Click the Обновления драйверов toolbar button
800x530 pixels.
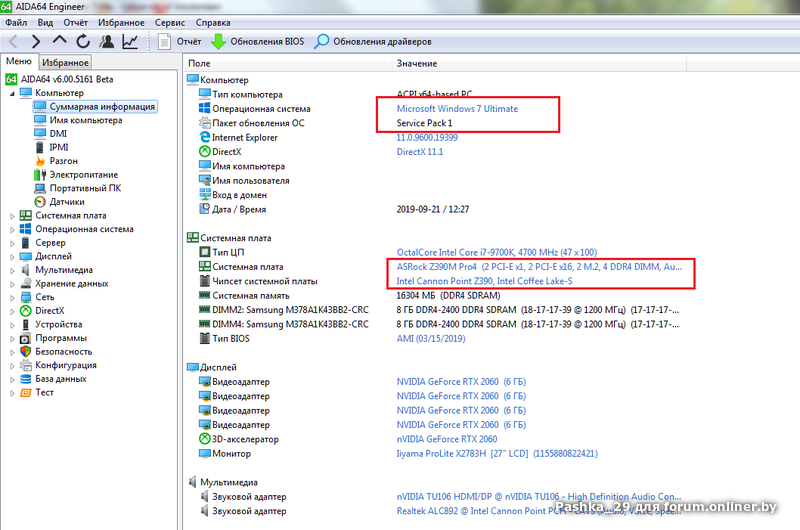373,42
